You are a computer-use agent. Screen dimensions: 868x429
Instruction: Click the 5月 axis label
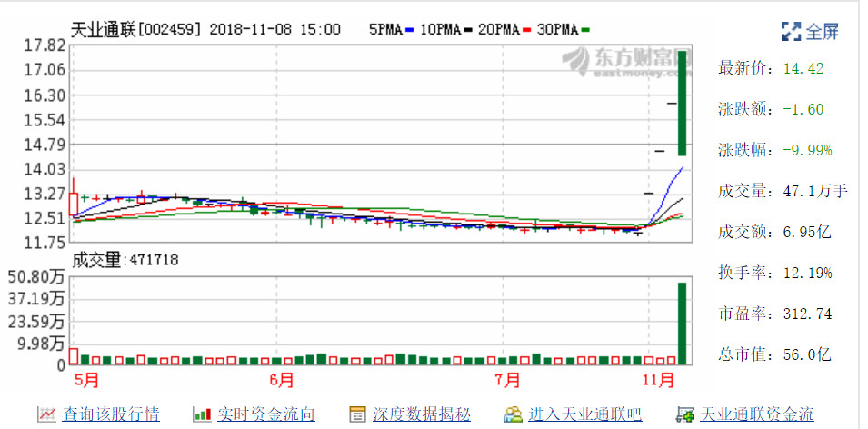(85, 381)
